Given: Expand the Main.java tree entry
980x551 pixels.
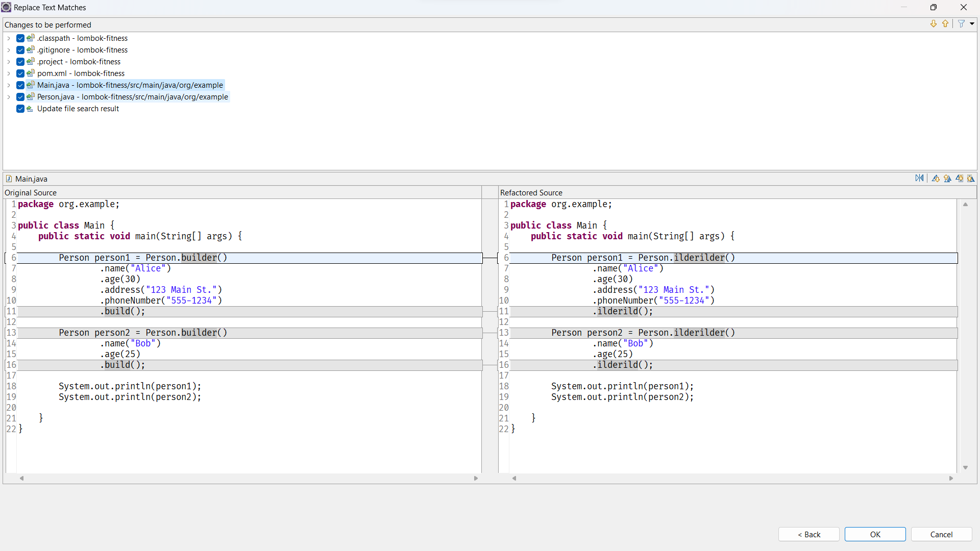Looking at the screenshot, I should point(9,85).
